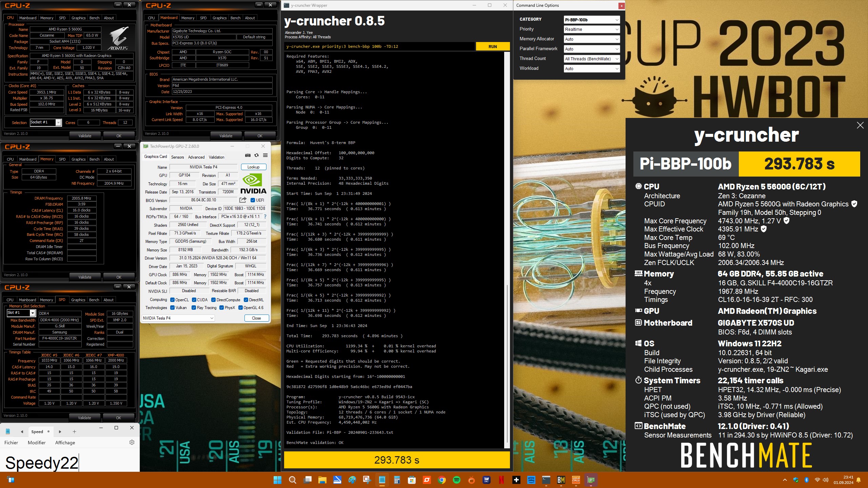Show hidden system tray icons
This screenshot has width=868, height=488.
(785, 480)
